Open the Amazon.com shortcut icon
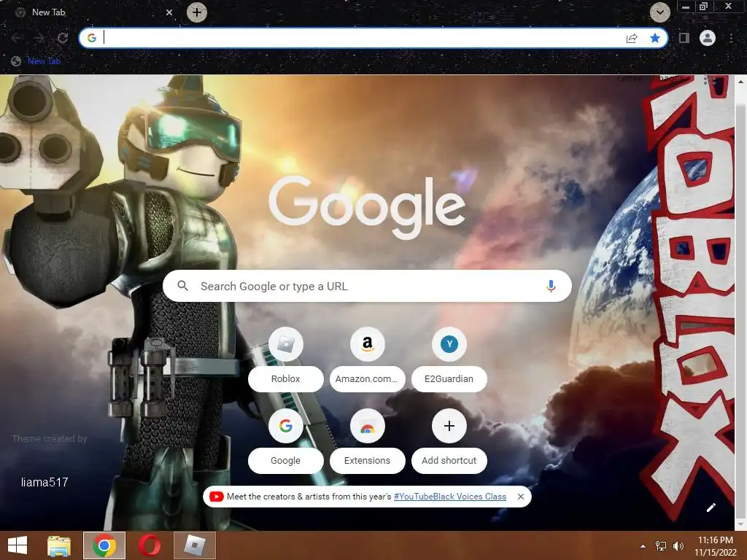Viewport: 747px width, 560px height. point(368,344)
